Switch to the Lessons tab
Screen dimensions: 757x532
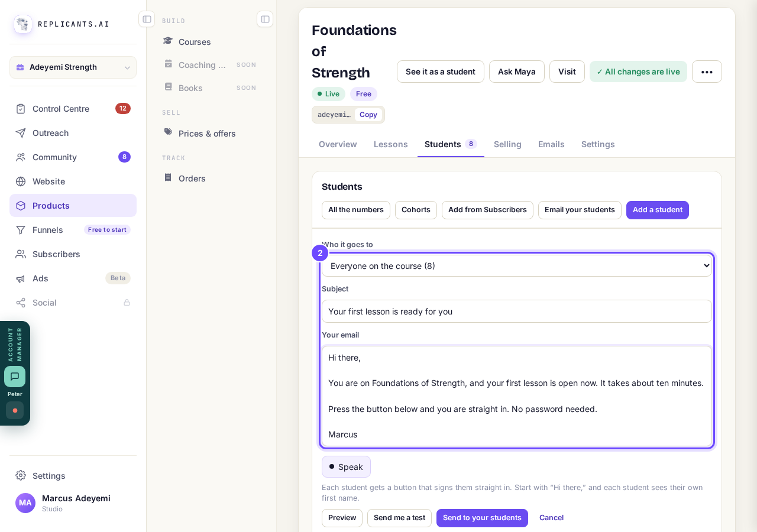[x=391, y=144]
